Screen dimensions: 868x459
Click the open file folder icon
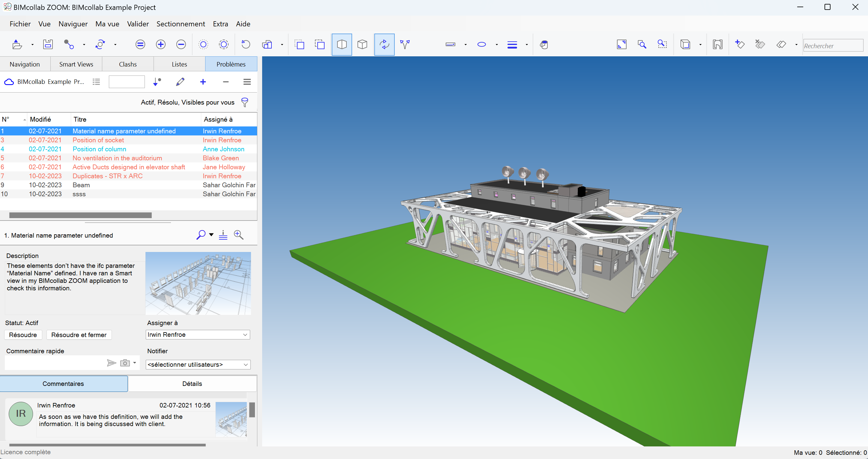click(17, 44)
